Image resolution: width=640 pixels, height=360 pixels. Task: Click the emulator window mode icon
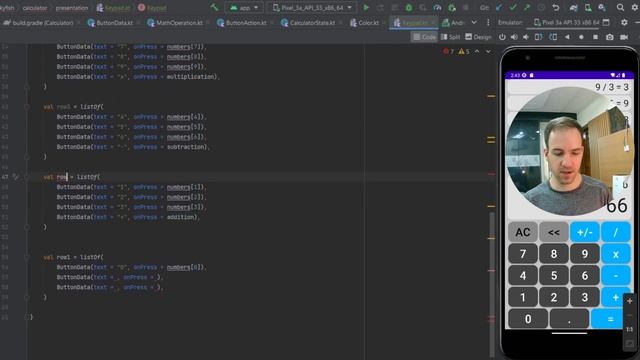[606, 22]
